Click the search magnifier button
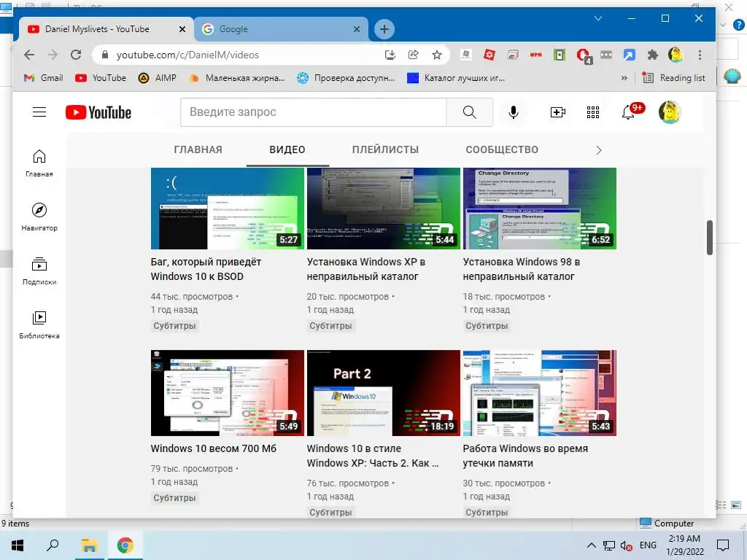This screenshot has height=560, width=747. pos(469,112)
